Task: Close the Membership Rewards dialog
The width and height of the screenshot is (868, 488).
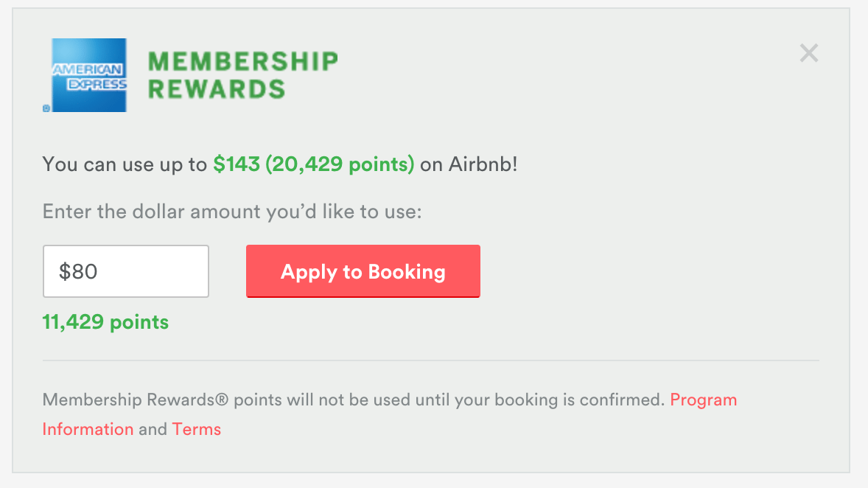Action: coord(809,53)
